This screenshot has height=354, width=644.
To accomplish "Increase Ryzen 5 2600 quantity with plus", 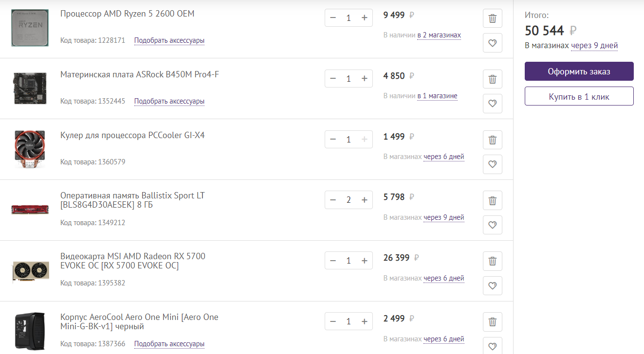I will tap(364, 18).
